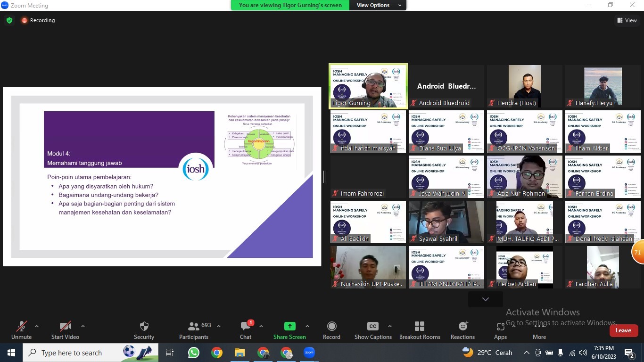Start recording with the Record icon
The height and width of the screenshot is (362, 644).
pos(331,327)
